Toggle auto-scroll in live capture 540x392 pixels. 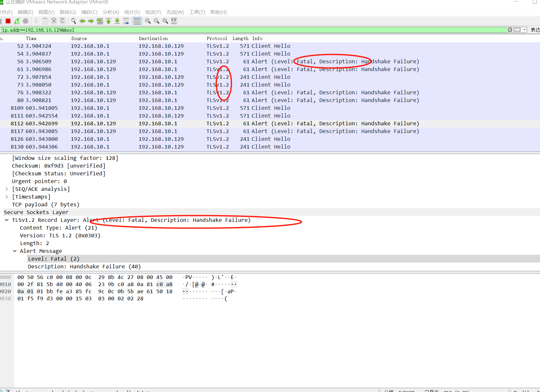pos(126,21)
